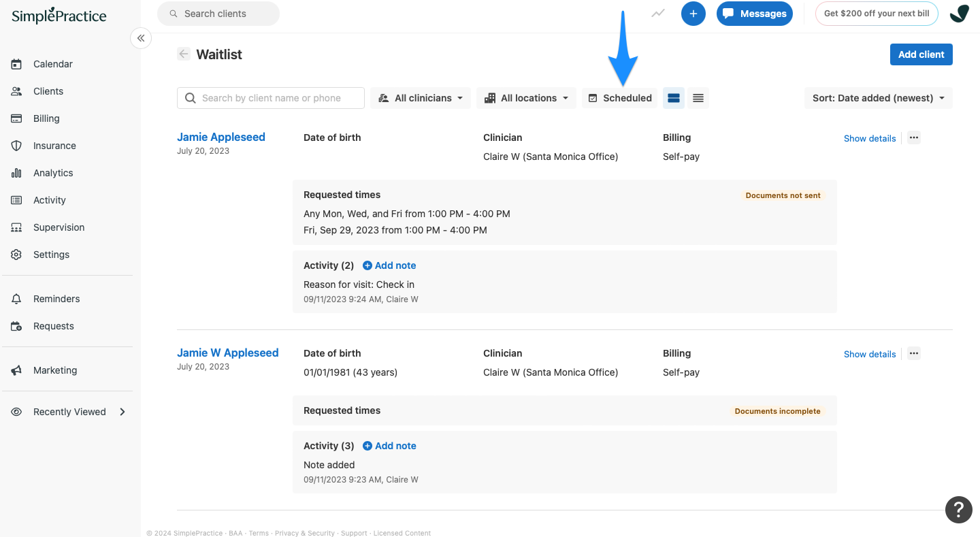
Task: Click Get $200 off your next bill
Action: (877, 14)
